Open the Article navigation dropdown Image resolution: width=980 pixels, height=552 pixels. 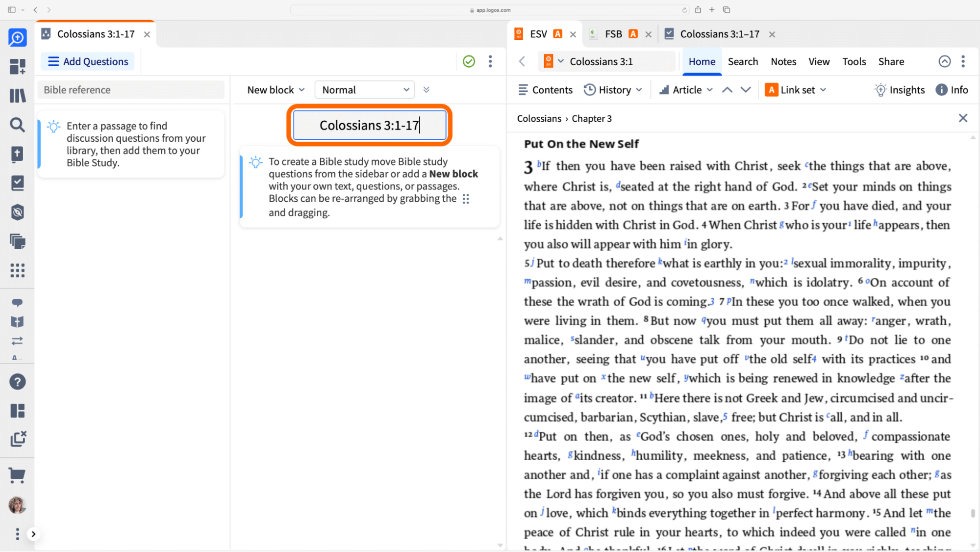(685, 90)
